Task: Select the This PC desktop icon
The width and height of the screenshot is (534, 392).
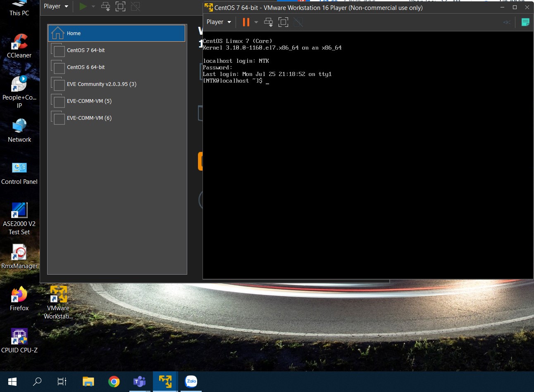Action: click(19, 9)
